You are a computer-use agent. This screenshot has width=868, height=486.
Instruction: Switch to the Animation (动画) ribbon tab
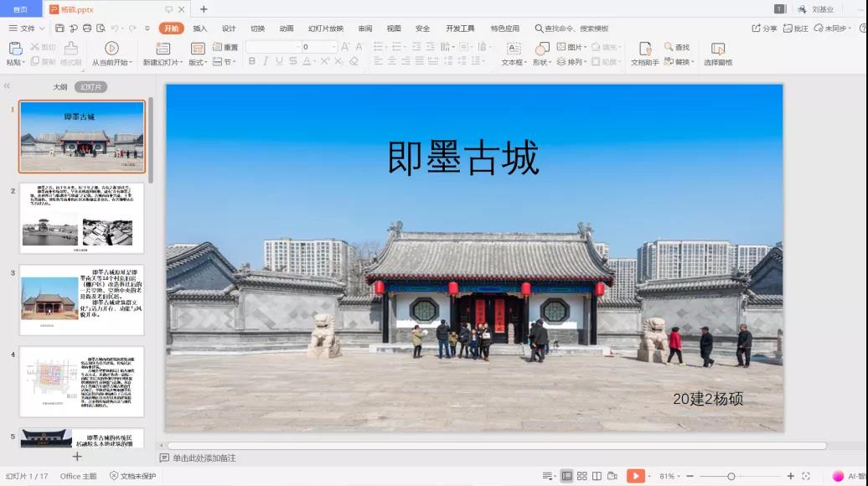tap(287, 28)
